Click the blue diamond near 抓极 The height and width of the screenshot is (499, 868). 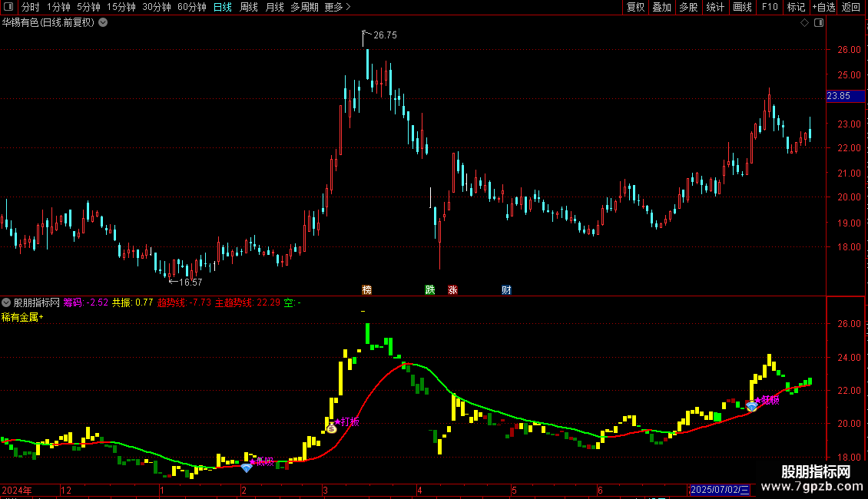coord(752,407)
